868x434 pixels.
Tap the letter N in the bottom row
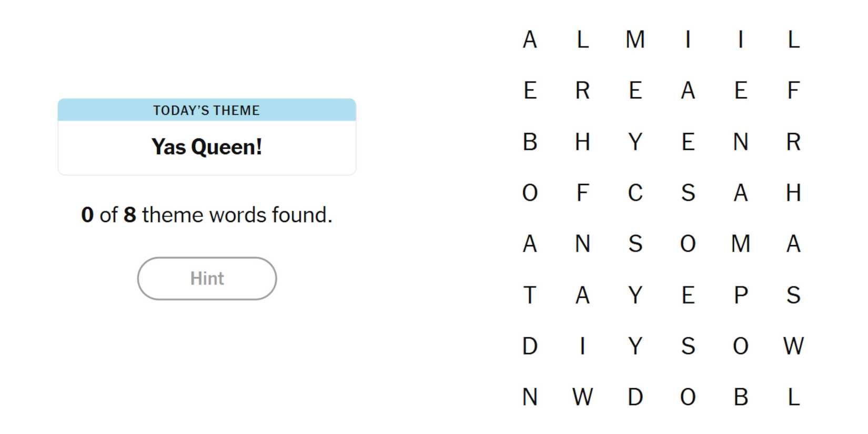point(530,397)
